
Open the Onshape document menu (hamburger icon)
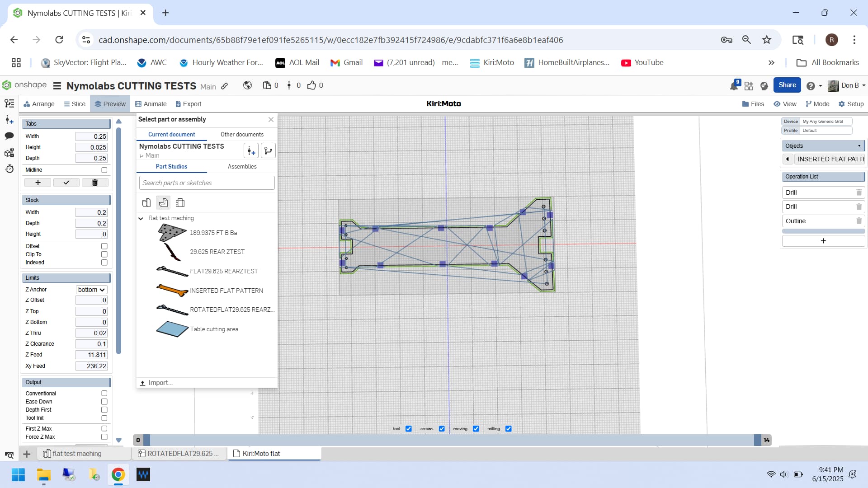click(x=57, y=86)
